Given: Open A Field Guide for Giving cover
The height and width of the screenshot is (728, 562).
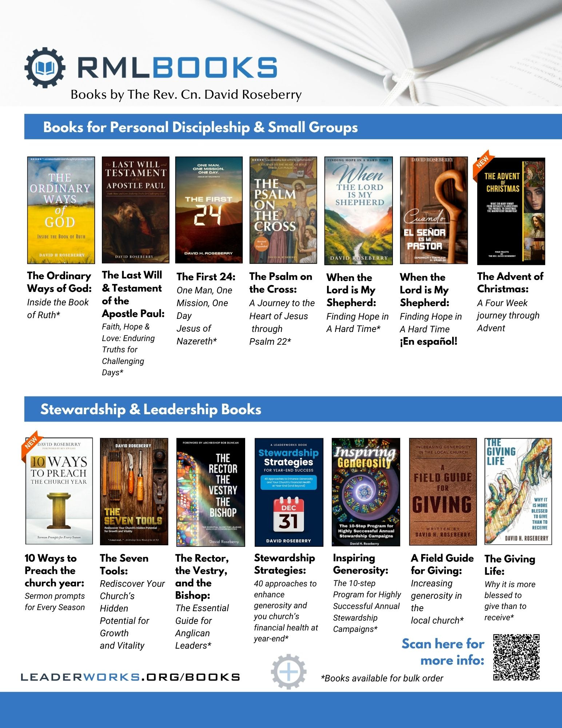Looking at the screenshot, I should [x=443, y=491].
